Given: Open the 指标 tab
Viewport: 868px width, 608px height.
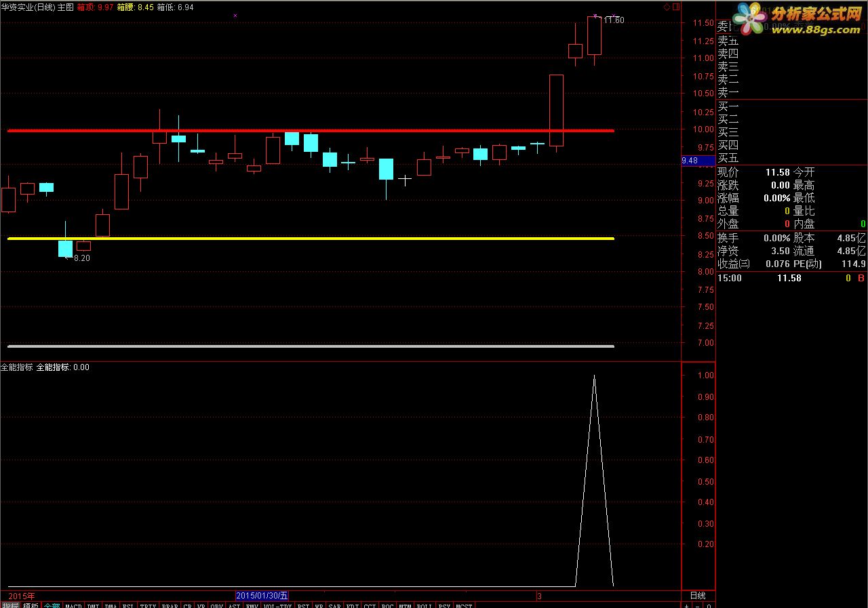Looking at the screenshot, I should 10,605.
